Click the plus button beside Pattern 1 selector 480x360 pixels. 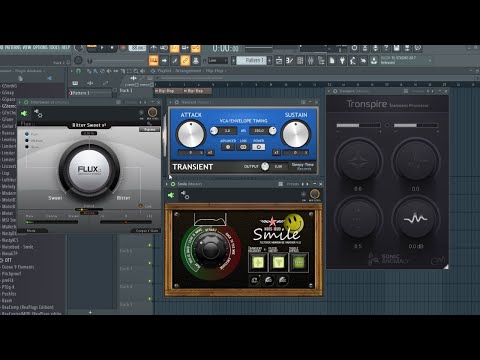pos(269,60)
